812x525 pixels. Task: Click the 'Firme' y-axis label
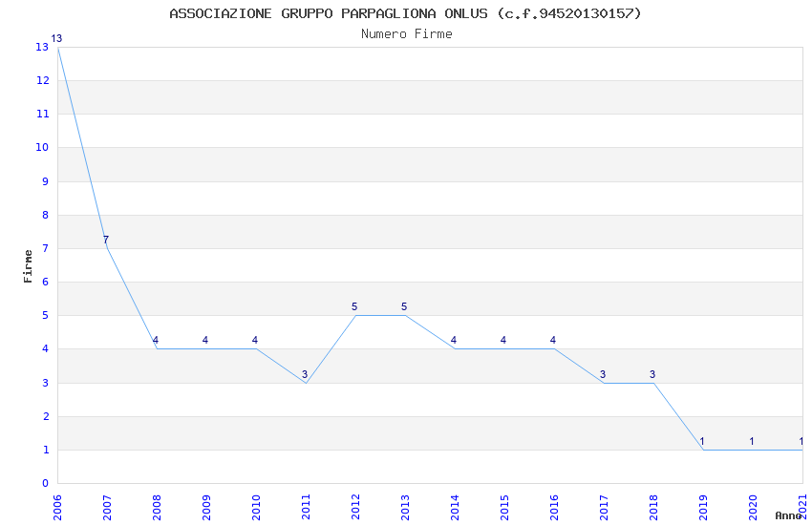pyautogui.click(x=28, y=265)
